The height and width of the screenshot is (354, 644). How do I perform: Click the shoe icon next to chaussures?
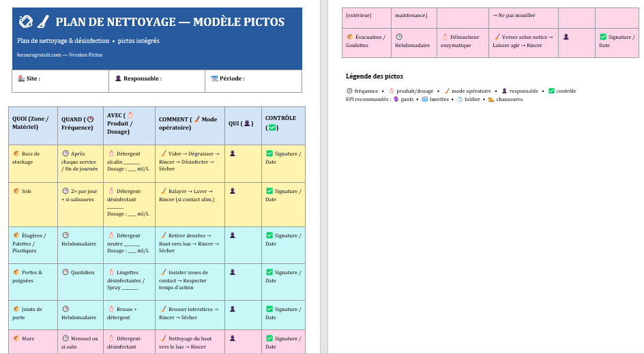[x=491, y=99]
